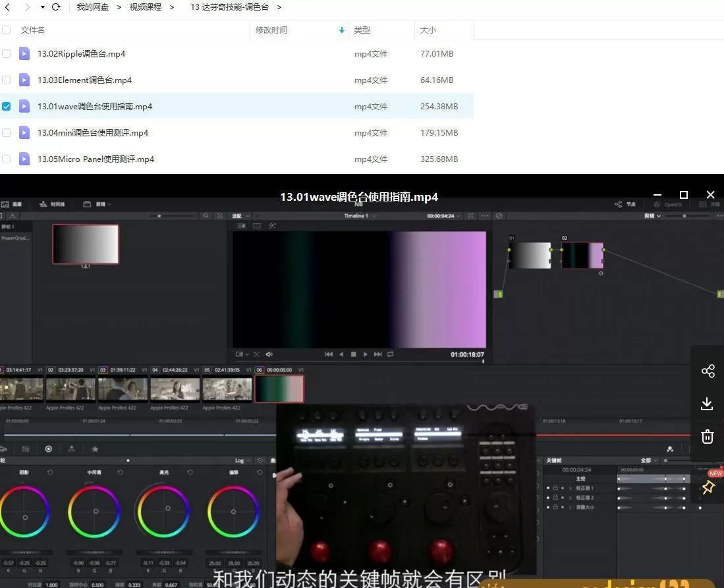Open 13.04mini调色台使用测评.mp4 file name
This screenshot has width=724, height=588.
tap(93, 133)
